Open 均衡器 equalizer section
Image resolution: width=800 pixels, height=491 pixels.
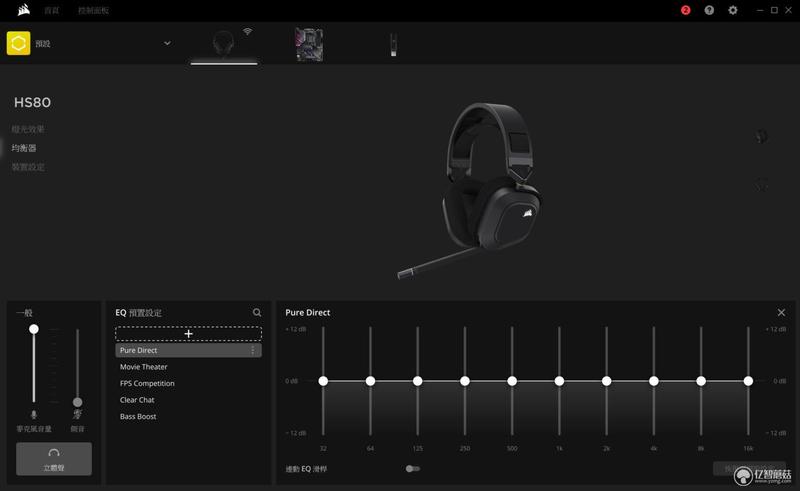pyautogui.click(x=24, y=148)
